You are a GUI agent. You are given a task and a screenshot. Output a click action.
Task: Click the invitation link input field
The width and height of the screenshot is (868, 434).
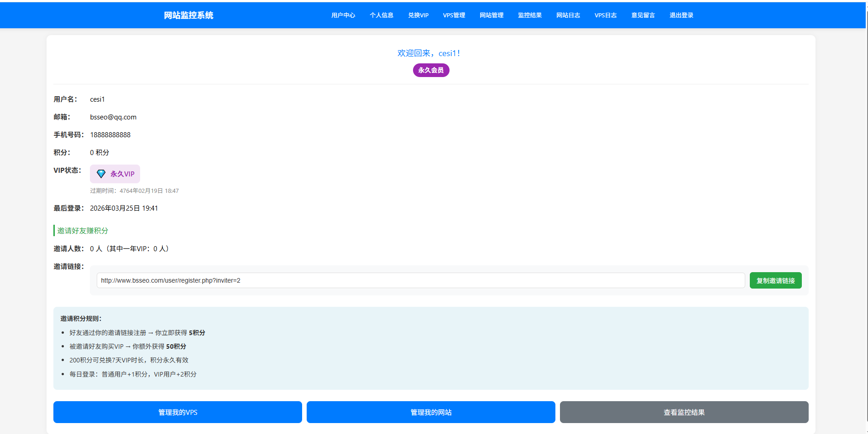[x=420, y=280]
